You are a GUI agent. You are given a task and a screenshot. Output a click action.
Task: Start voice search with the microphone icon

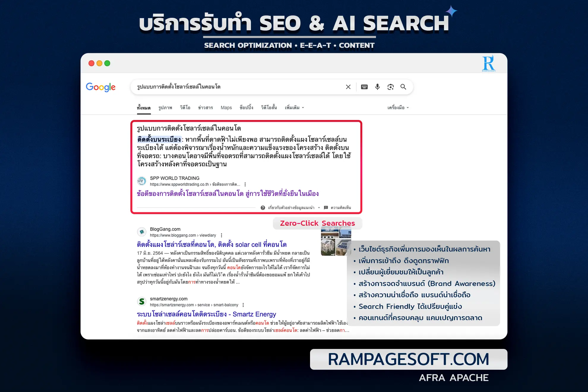pyautogui.click(x=377, y=87)
